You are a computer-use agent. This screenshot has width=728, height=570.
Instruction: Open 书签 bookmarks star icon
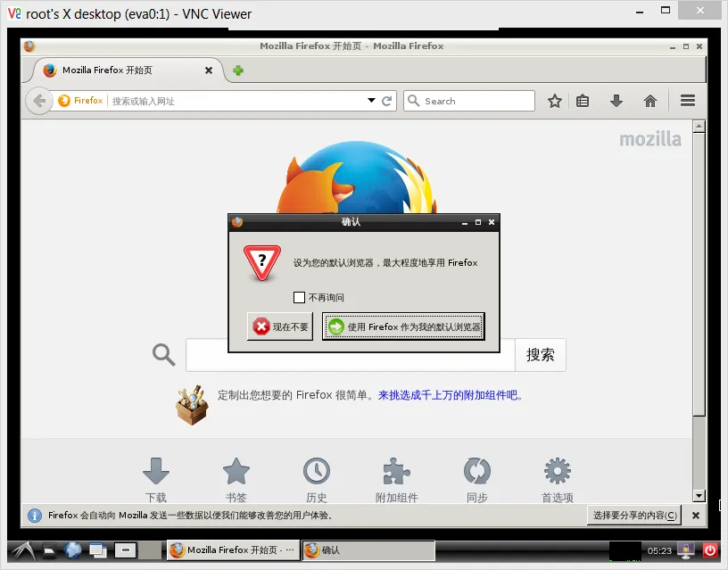[x=236, y=471]
